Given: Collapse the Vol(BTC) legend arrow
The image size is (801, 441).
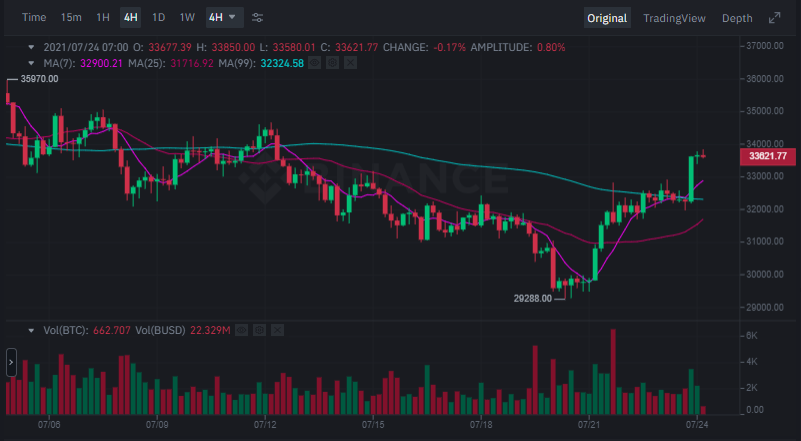Looking at the screenshot, I should (31, 330).
